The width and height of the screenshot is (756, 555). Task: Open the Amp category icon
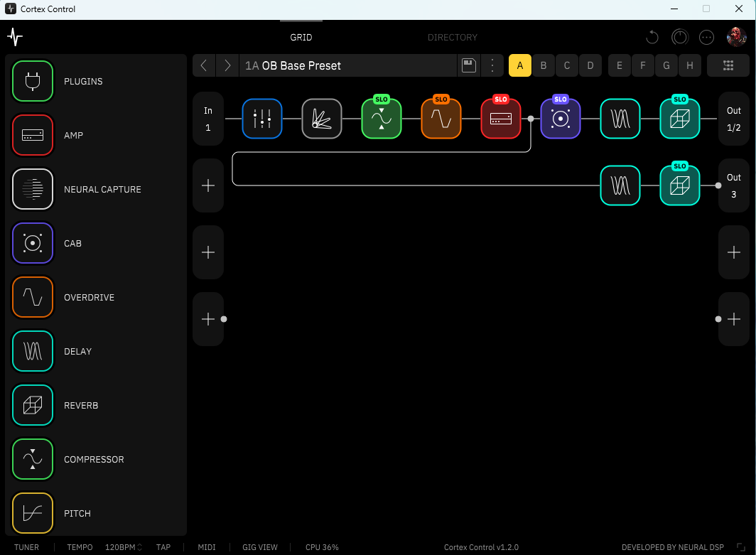coord(32,135)
